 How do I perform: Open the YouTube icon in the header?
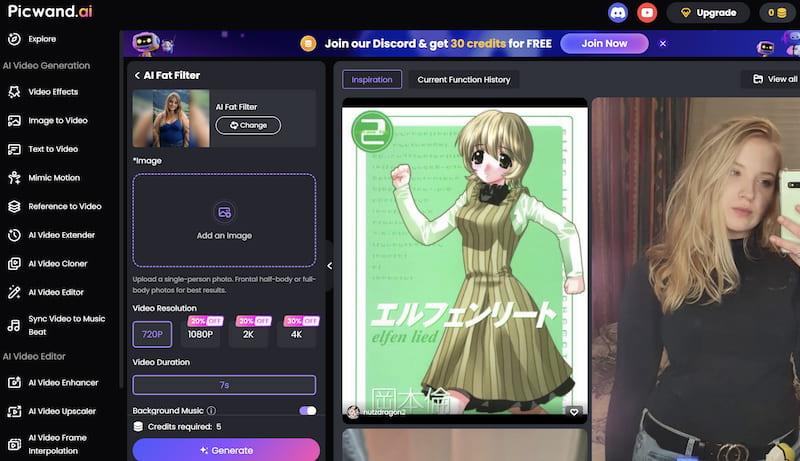[x=647, y=13]
